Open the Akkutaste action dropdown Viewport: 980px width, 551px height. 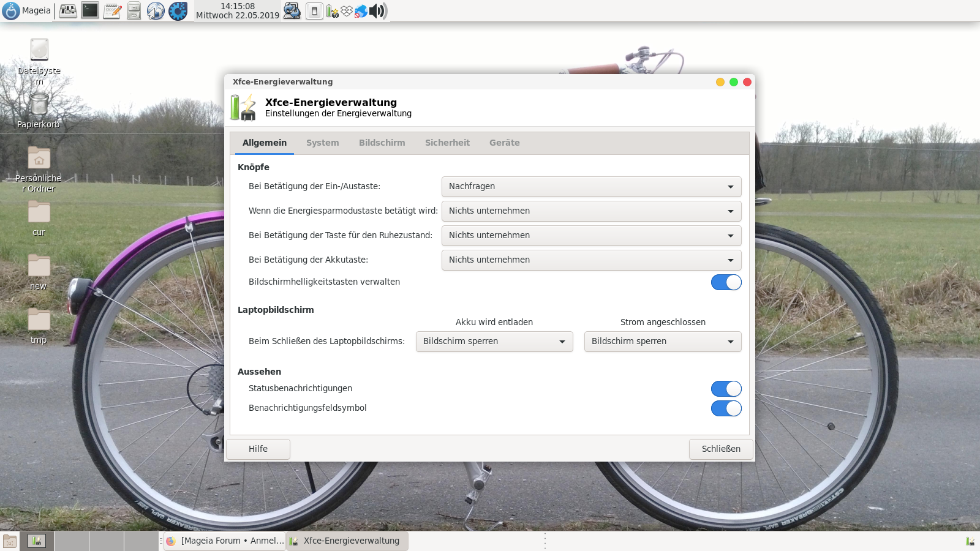coord(591,260)
